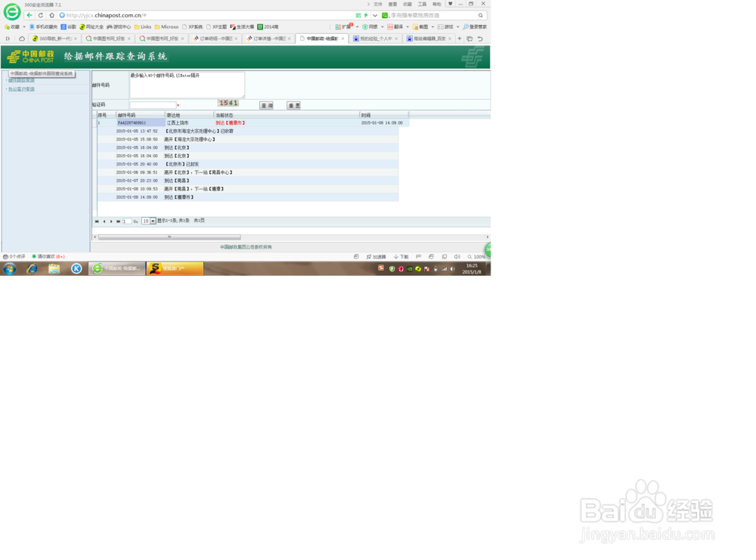756x560 pixels.
Task: Open the 2014南 bookmark
Action: pyautogui.click(x=268, y=27)
